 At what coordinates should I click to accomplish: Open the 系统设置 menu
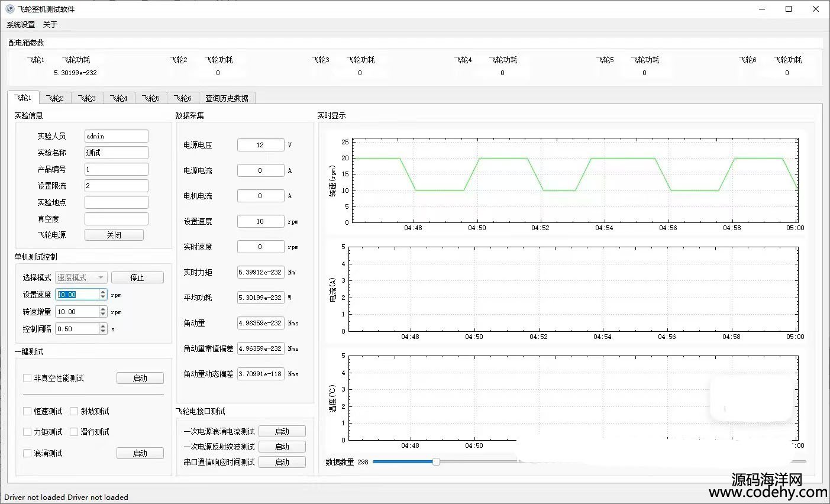coord(21,25)
